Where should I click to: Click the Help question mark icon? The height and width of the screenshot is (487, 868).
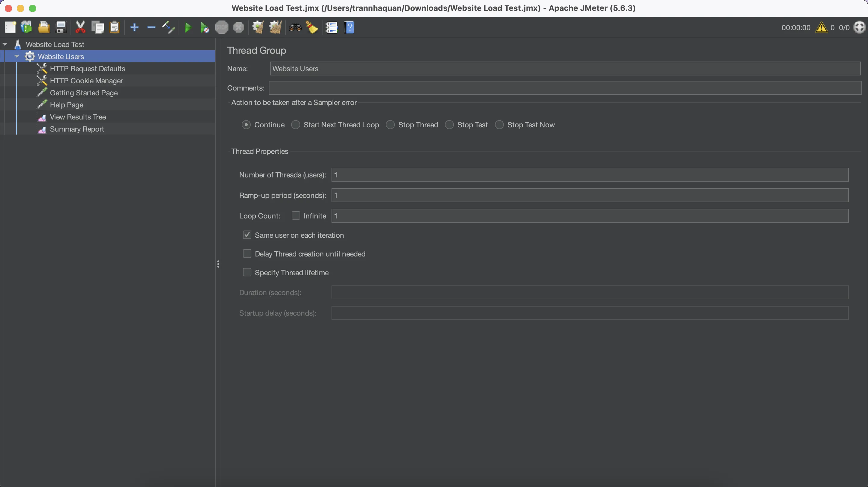tap(349, 27)
